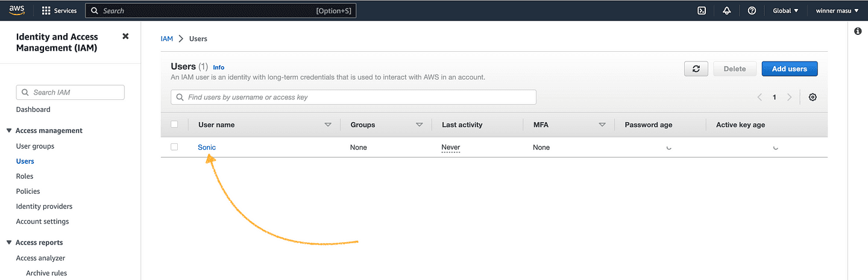Image resolution: width=868 pixels, height=280 pixels.
Task: Click the Active key age column header
Action: 740,125
